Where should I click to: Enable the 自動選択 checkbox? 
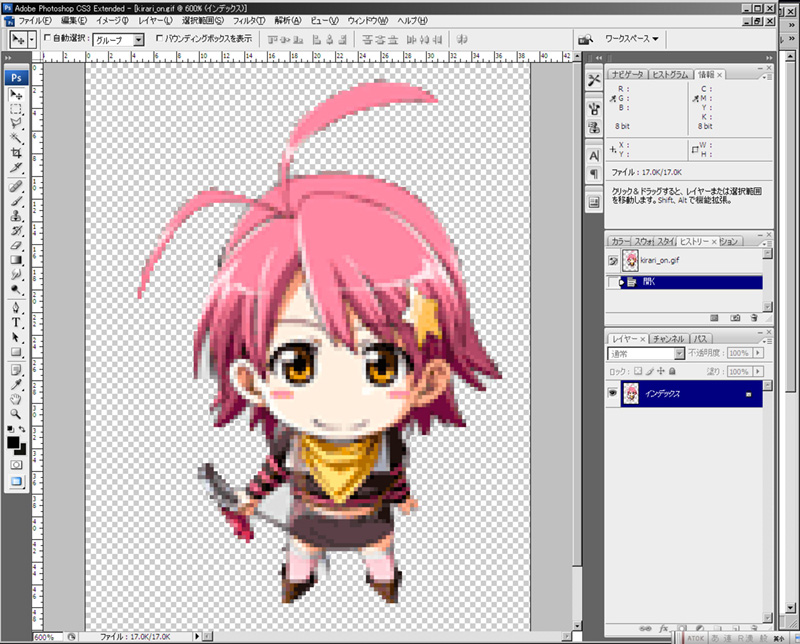point(47,38)
